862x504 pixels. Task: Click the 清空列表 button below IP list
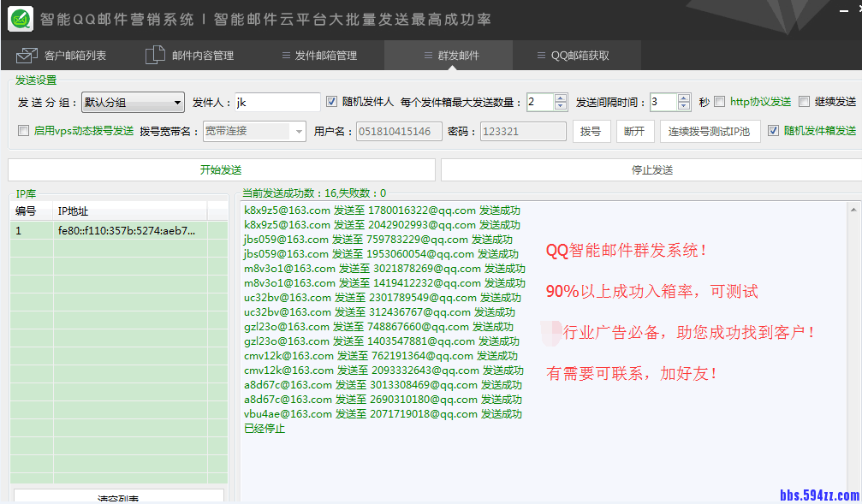(119, 496)
